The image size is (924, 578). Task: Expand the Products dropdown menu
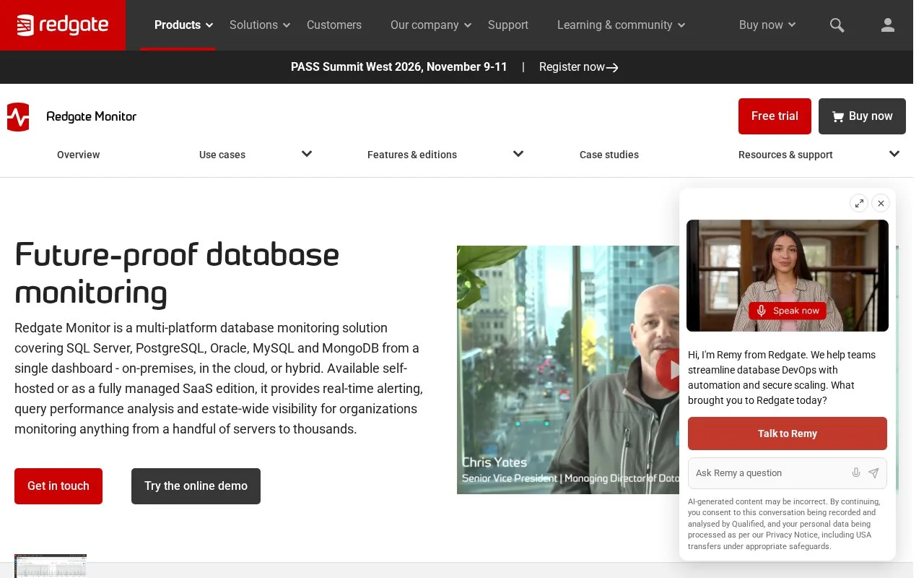(184, 25)
